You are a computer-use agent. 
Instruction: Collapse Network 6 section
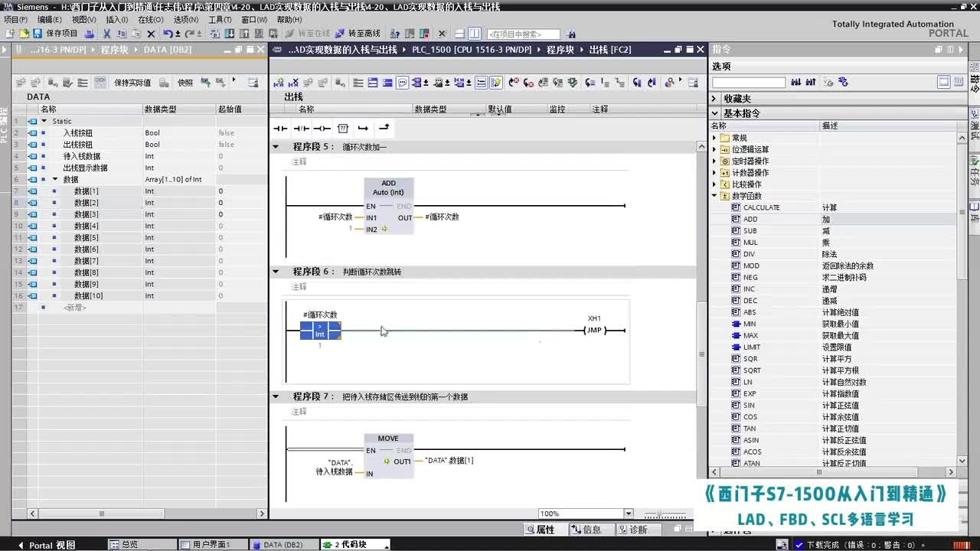pyautogui.click(x=276, y=271)
